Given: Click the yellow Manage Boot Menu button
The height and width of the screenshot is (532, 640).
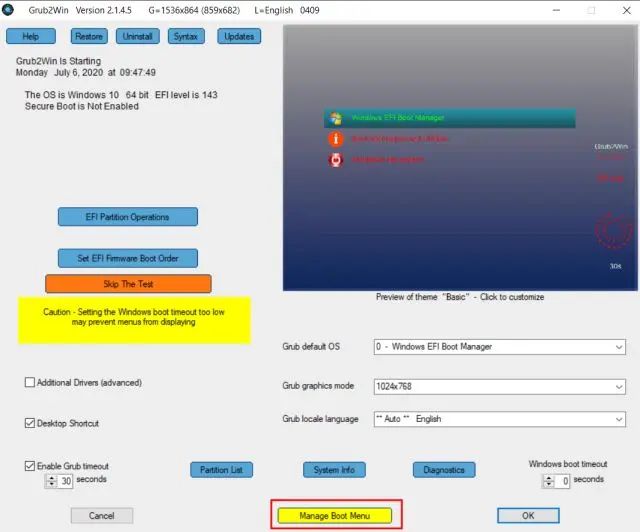Looking at the screenshot, I should click(335, 516).
